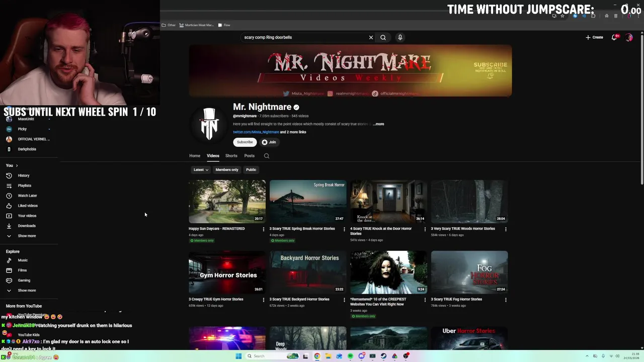Open Playlists in the sidebar
Screen dimensions: 644x362
24,186
